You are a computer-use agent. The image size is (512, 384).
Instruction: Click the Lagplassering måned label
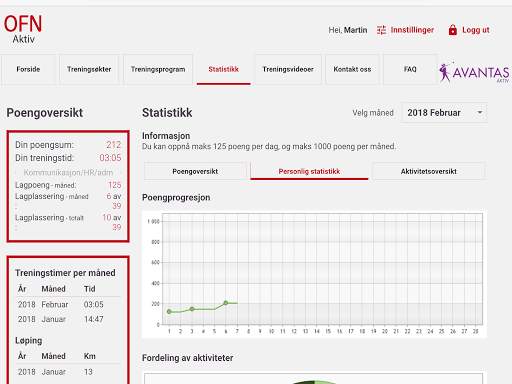tap(52, 197)
